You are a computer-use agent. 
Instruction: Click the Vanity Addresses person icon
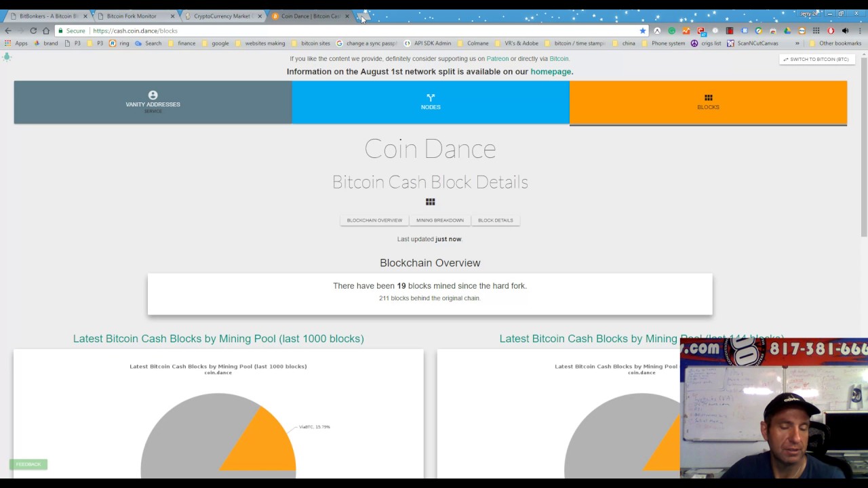point(153,95)
